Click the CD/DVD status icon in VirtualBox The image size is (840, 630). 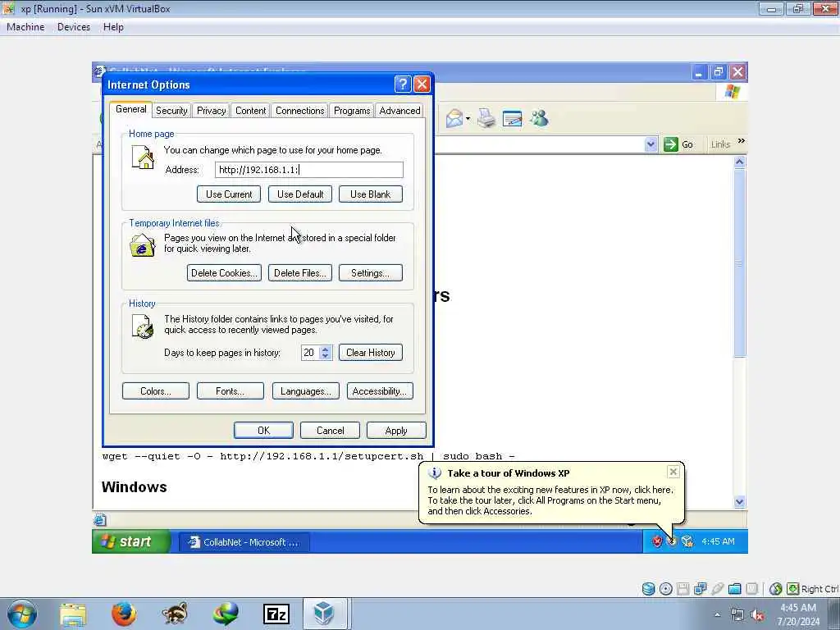[x=665, y=589]
